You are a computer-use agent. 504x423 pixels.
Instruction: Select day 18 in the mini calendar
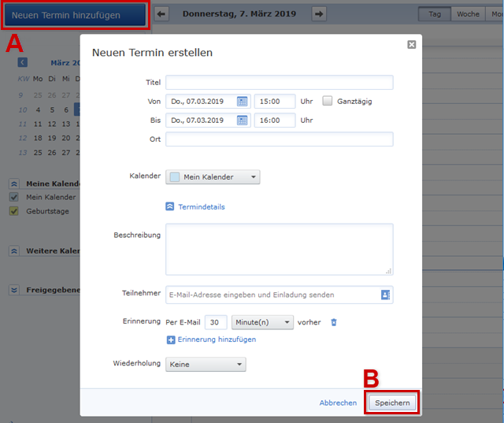(x=38, y=138)
